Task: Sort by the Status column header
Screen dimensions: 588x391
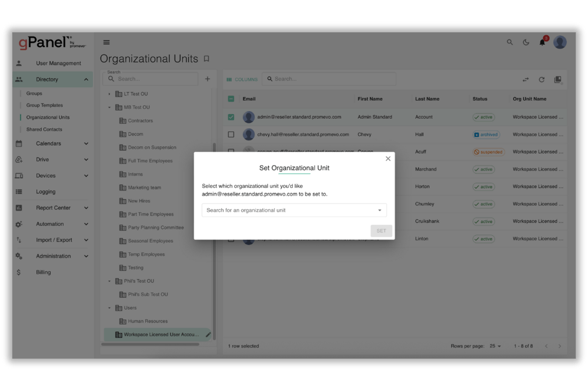Action: 480,99
